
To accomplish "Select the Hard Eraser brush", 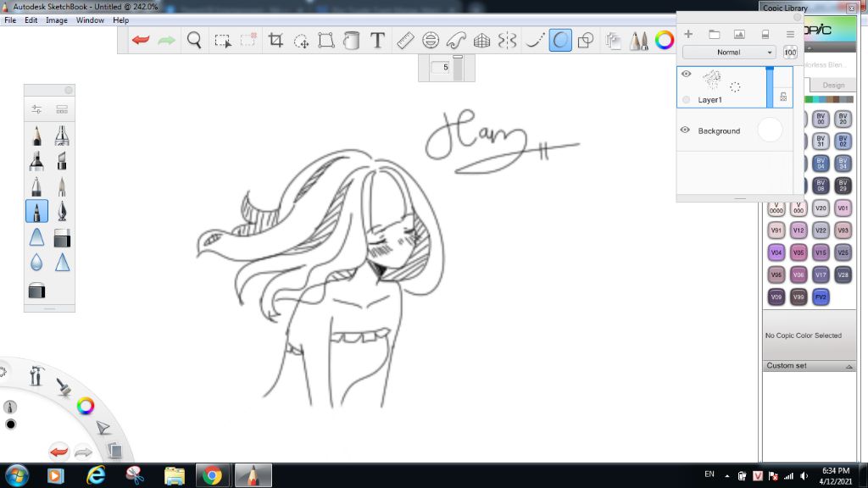I will (62, 238).
